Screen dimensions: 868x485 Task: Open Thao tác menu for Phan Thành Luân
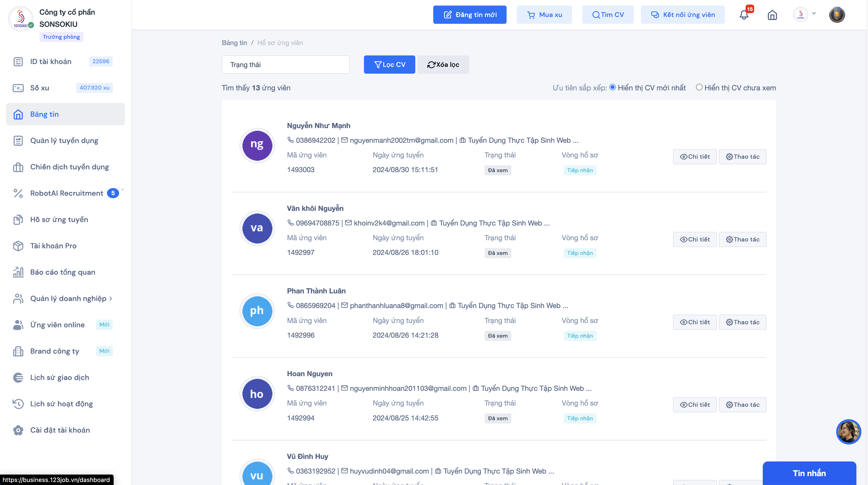coord(742,322)
